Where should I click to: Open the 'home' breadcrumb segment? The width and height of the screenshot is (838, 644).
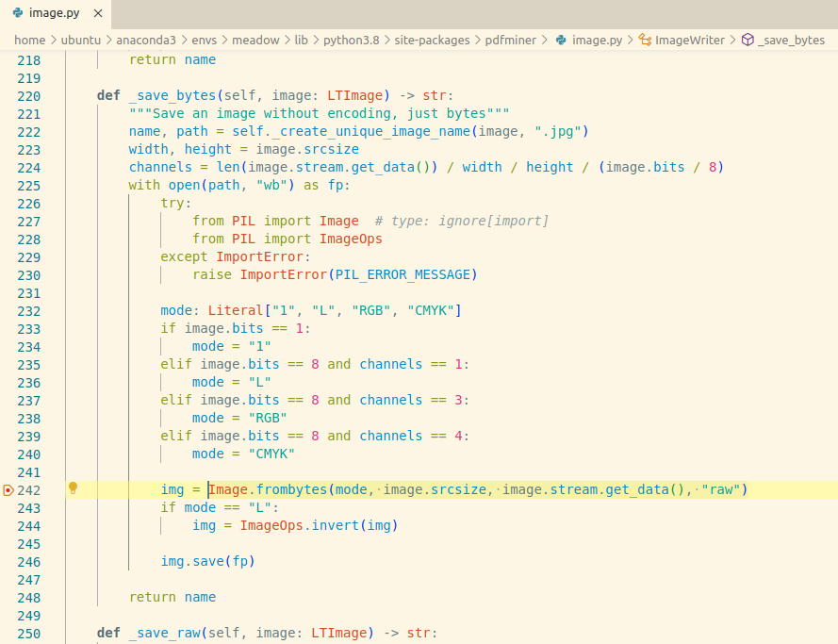pyautogui.click(x=30, y=41)
